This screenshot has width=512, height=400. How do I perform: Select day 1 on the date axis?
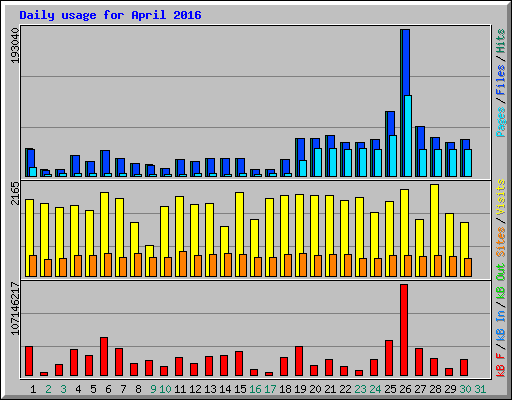(33, 389)
